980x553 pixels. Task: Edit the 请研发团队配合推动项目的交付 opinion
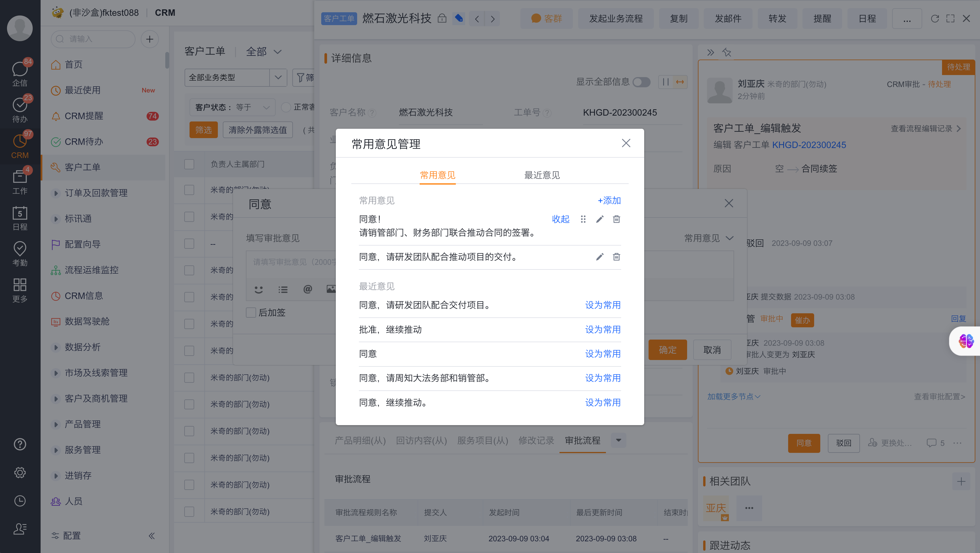click(x=600, y=257)
